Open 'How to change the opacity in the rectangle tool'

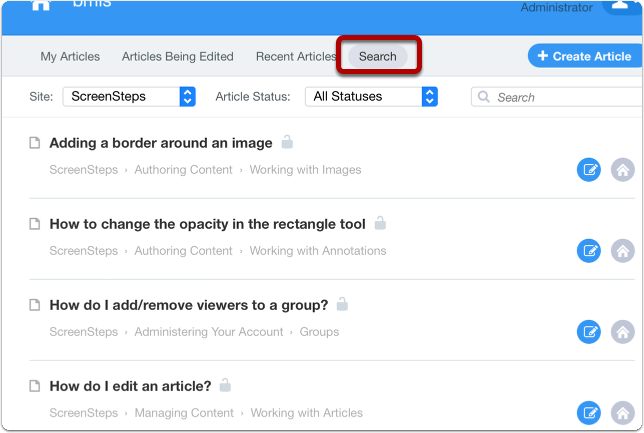click(207, 224)
